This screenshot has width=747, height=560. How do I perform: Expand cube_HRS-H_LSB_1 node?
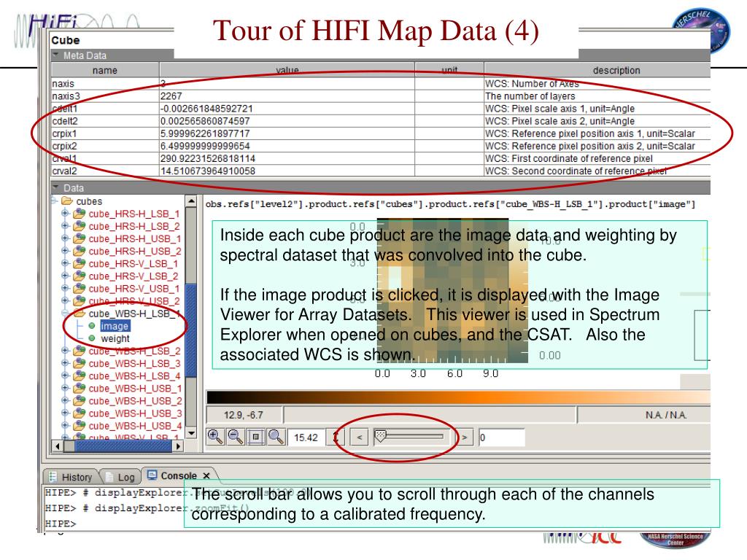pos(65,214)
